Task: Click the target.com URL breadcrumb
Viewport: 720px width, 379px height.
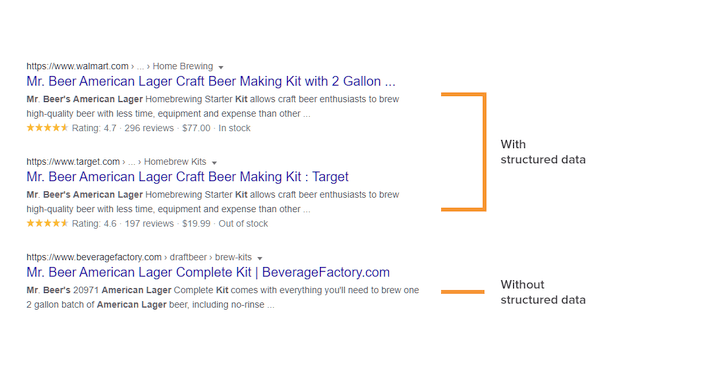Action: click(116, 162)
